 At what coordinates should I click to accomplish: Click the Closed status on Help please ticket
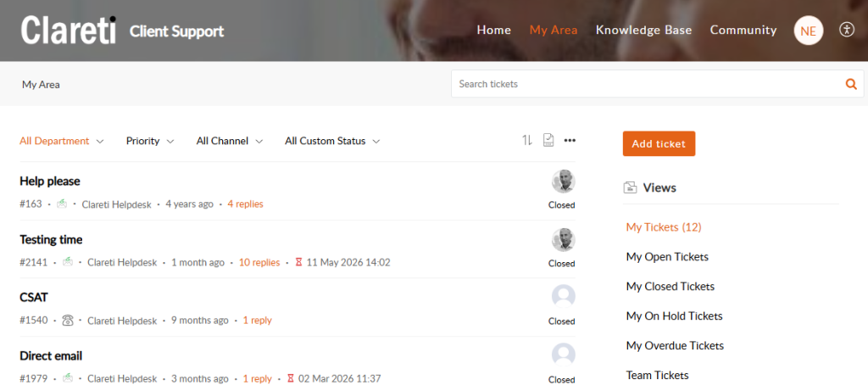pyautogui.click(x=562, y=205)
